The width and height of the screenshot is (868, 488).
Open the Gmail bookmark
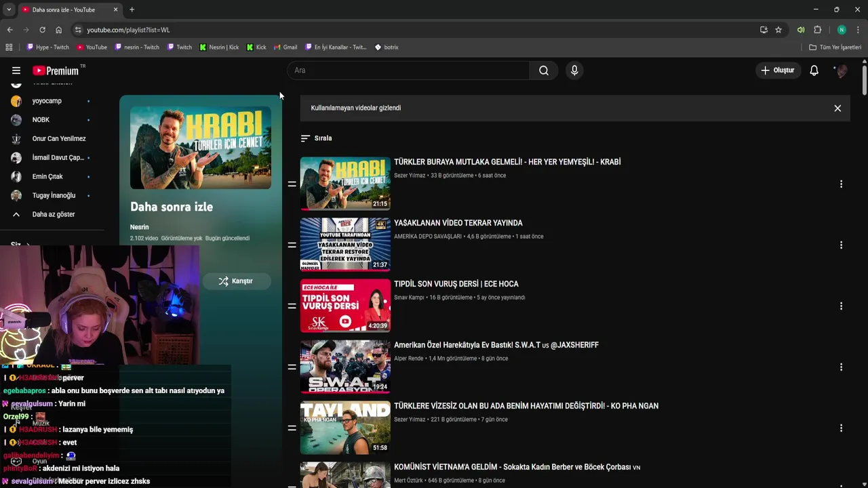click(285, 47)
